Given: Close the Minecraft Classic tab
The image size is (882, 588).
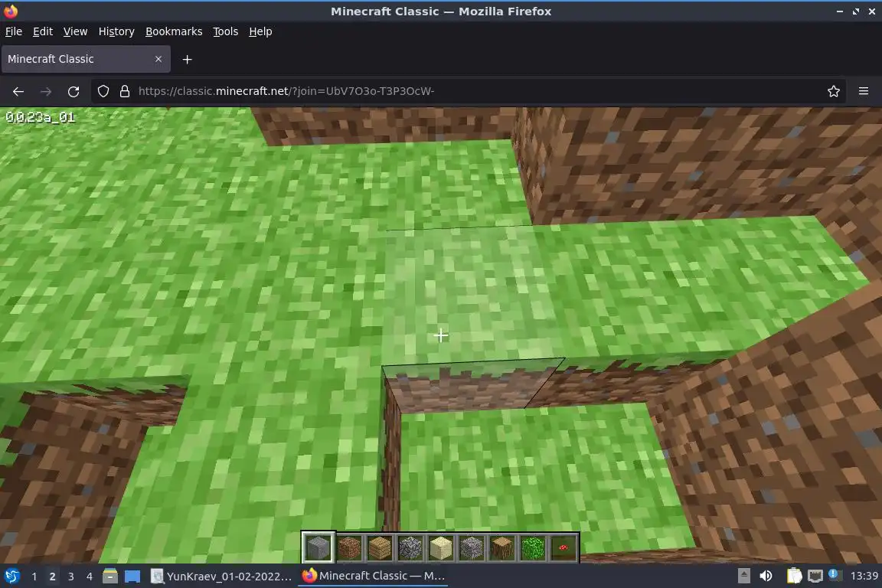Looking at the screenshot, I should pos(158,59).
